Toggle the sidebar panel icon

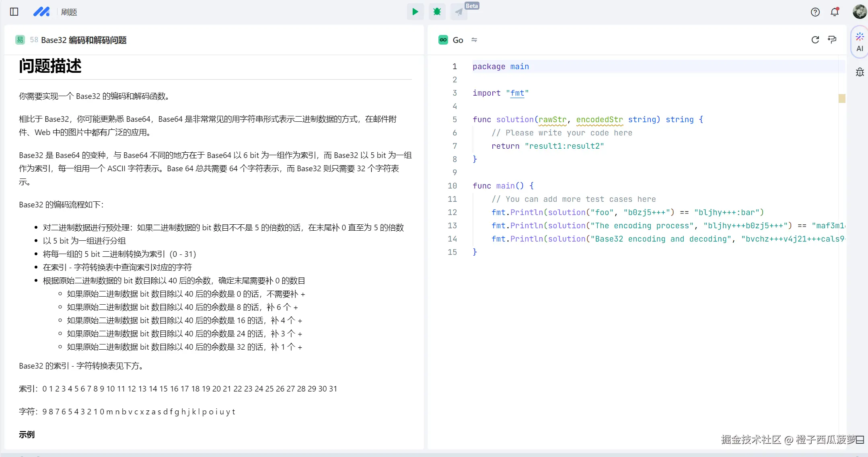click(14, 12)
